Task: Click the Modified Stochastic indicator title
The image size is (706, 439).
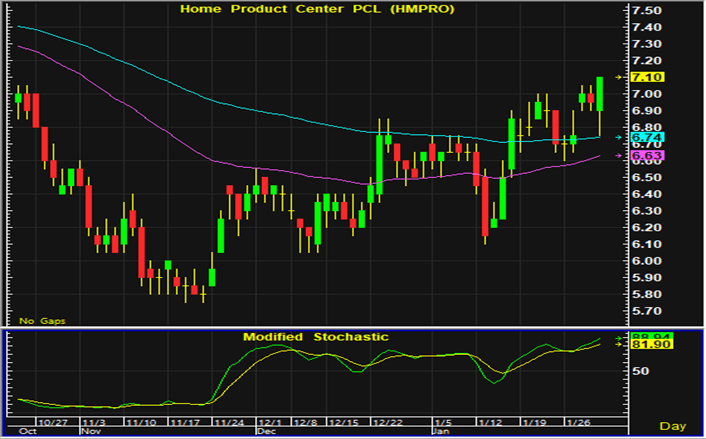Action: coord(315,337)
